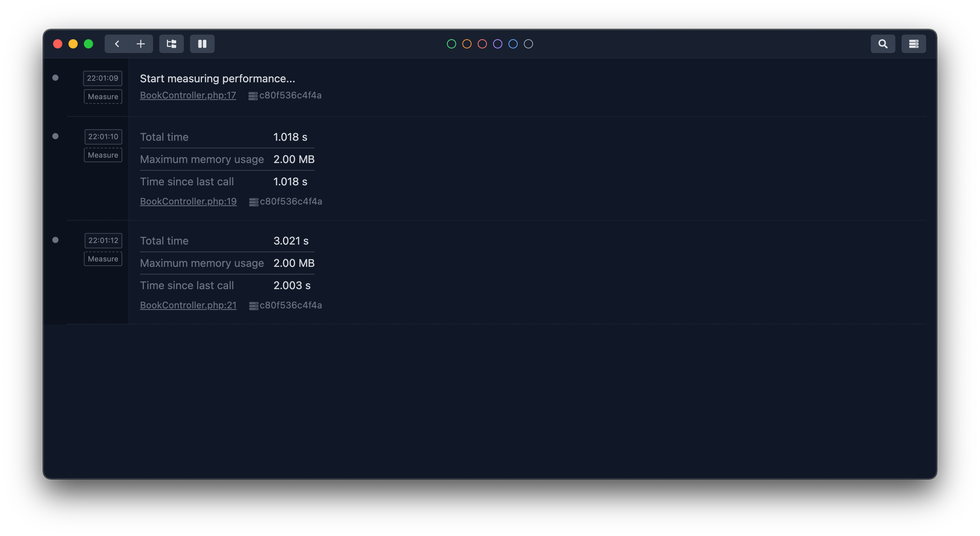The image size is (980, 536).
Task: Open a new screen with the plus icon
Action: 141,43
